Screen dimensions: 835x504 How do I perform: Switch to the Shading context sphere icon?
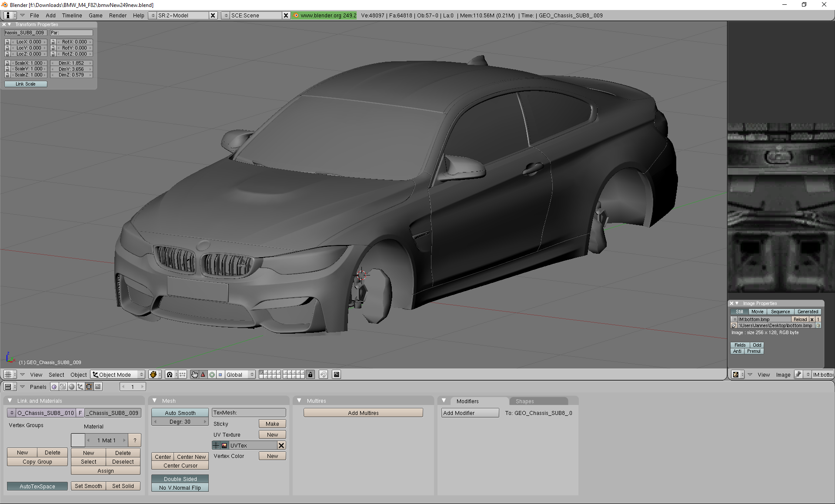tap(72, 387)
